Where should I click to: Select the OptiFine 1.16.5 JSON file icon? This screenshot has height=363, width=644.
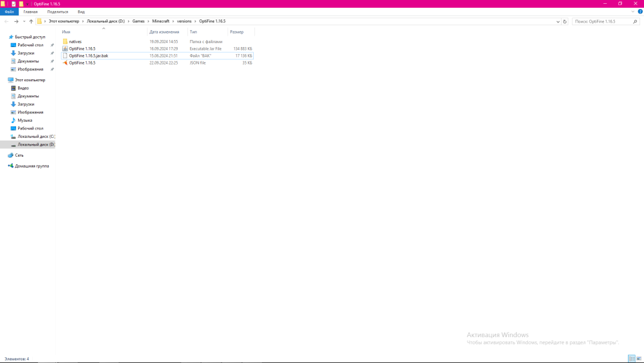point(65,63)
